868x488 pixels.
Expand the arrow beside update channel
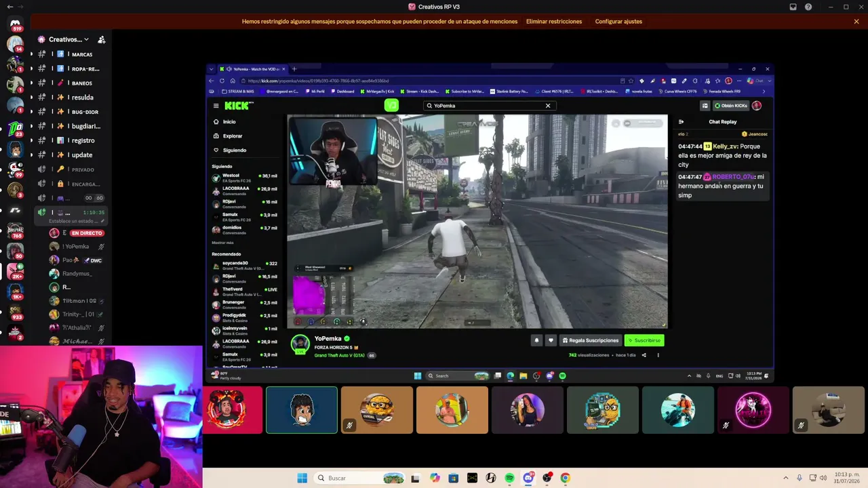(31, 155)
